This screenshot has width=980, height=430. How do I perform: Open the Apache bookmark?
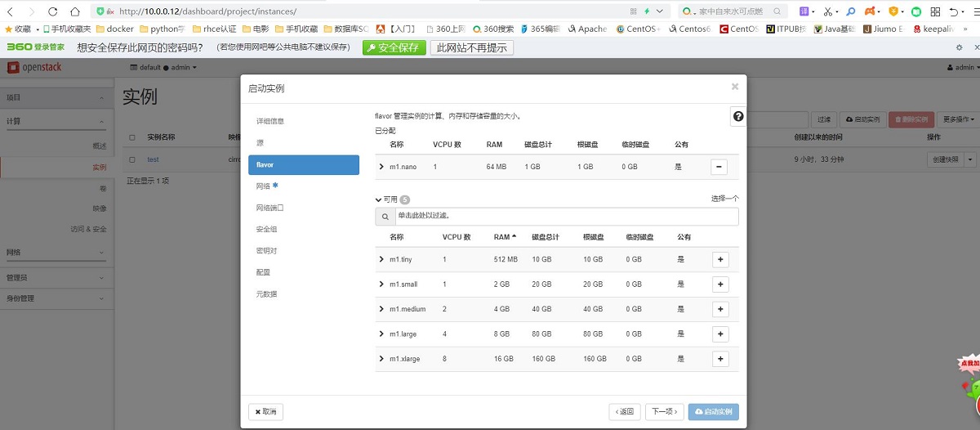point(586,29)
